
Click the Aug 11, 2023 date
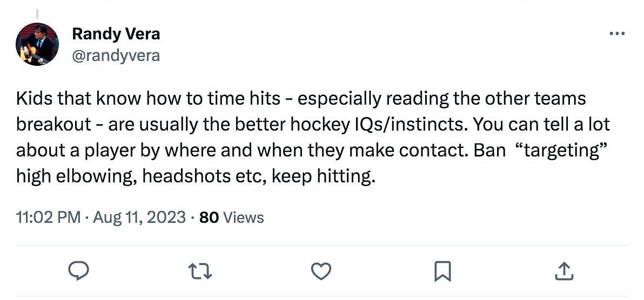point(140,217)
